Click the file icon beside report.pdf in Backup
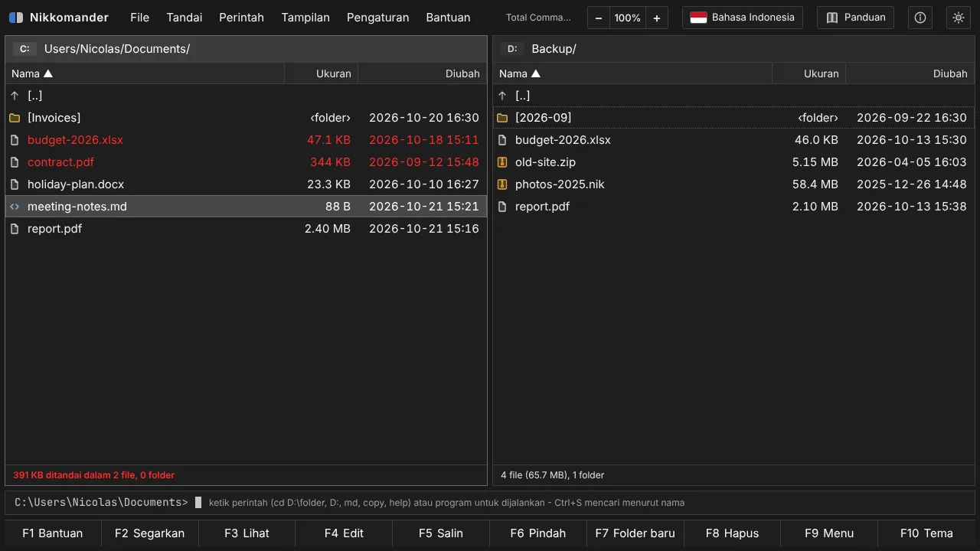 coord(502,207)
